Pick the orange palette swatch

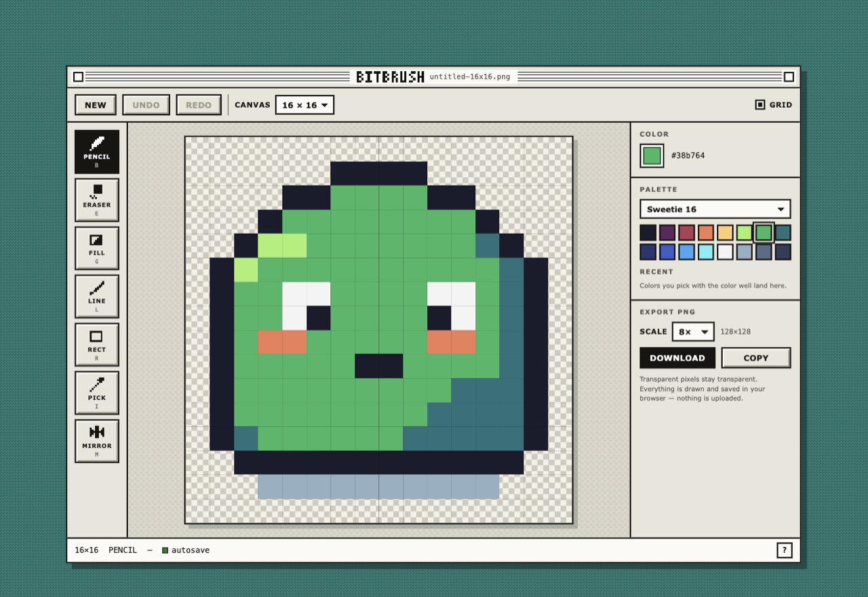coord(706,232)
